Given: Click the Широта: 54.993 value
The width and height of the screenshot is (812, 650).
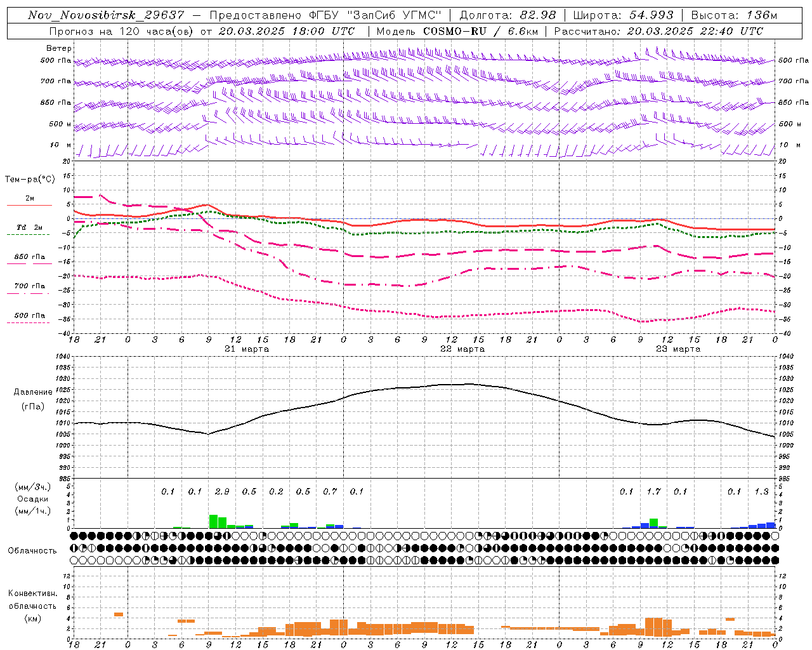Looking at the screenshot, I should [x=623, y=15].
